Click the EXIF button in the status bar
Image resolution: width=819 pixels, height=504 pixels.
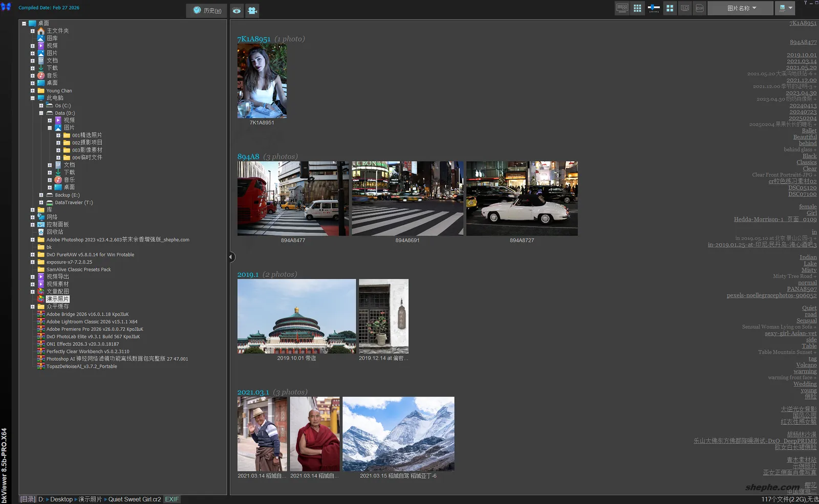[171, 499]
